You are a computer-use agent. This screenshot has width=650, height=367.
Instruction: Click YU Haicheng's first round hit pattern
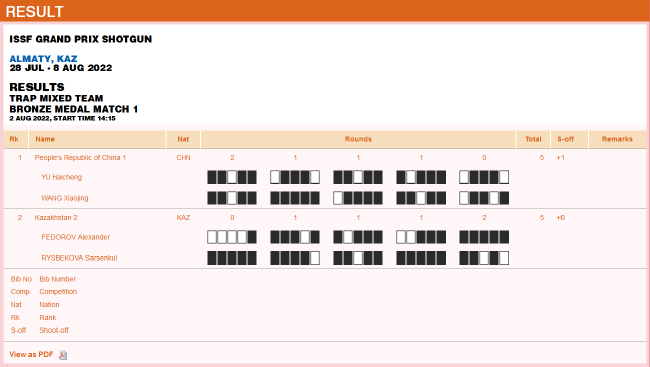pyautogui.click(x=232, y=177)
